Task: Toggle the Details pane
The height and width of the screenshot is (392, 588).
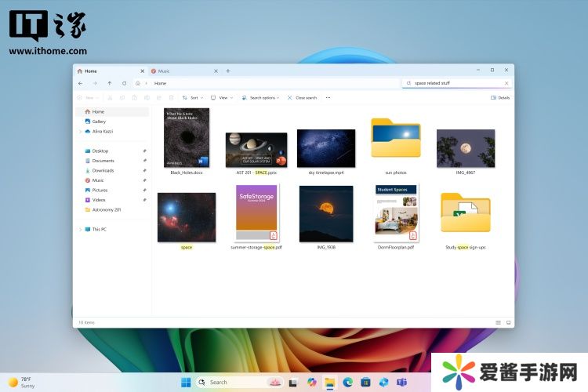Action: (x=499, y=98)
